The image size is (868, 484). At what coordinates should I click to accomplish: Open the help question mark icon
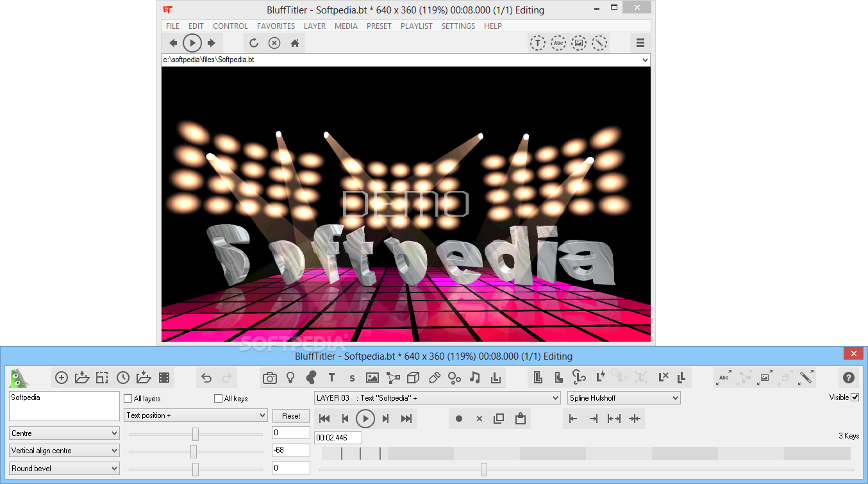pos(849,378)
